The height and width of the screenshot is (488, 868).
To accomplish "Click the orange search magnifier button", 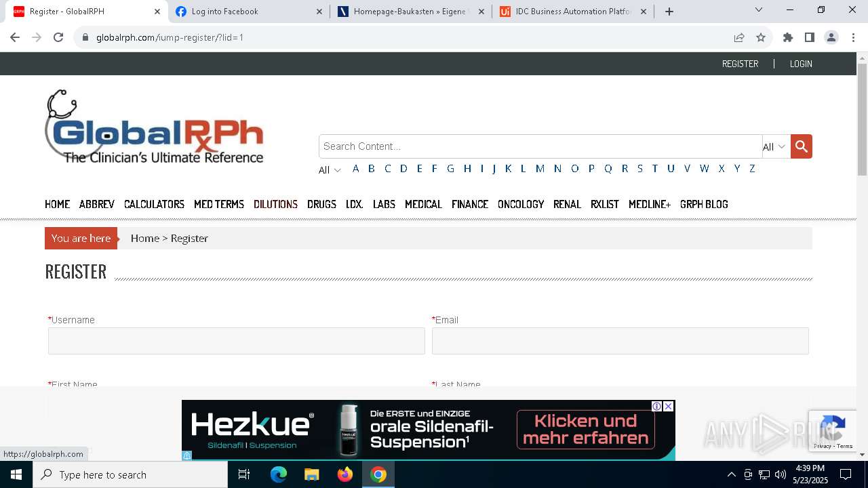I will point(801,146).
